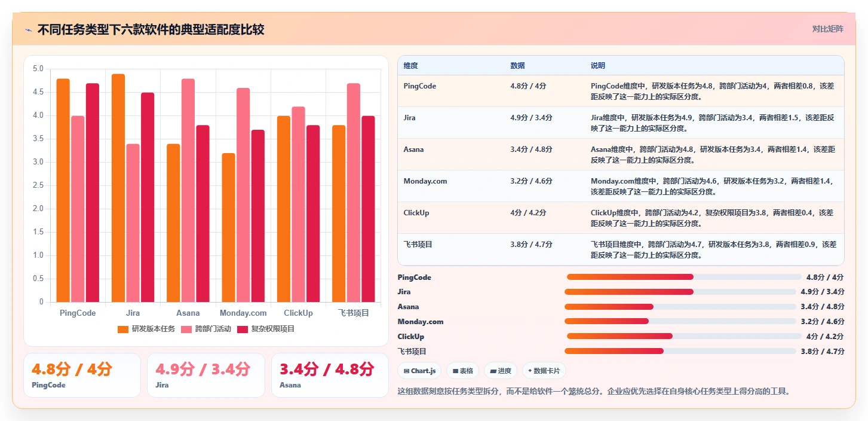Click PingCode's orange 研发版本任务 bar in chart
Viewport: 868px width, 421px height.
tap(63, 190)
